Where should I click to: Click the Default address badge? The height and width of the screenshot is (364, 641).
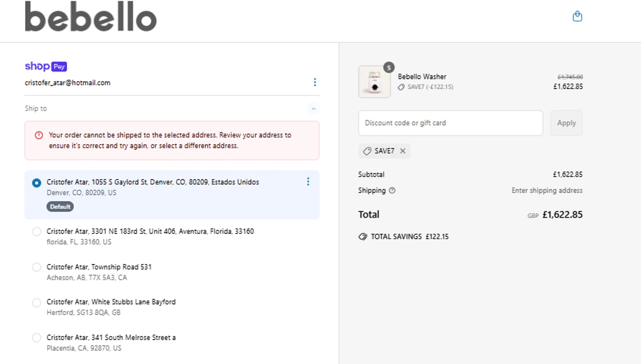pos(60,206)
